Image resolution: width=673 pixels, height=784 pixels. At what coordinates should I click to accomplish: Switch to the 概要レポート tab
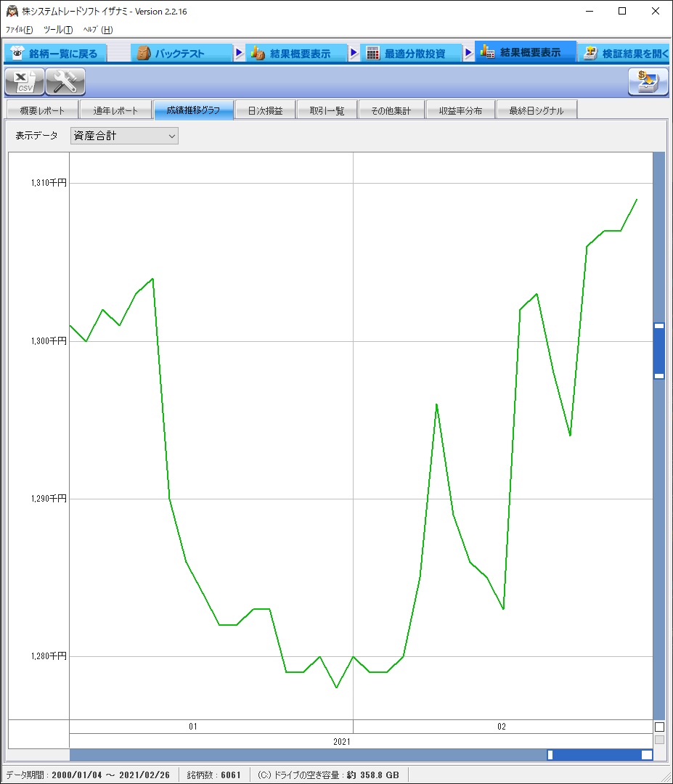(x=42, y=110)
